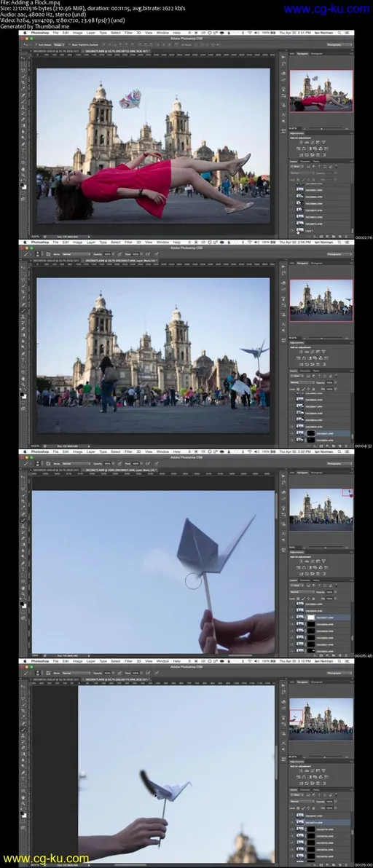Pick the Type tool in the 2:56 PM frame

point(23,360)
